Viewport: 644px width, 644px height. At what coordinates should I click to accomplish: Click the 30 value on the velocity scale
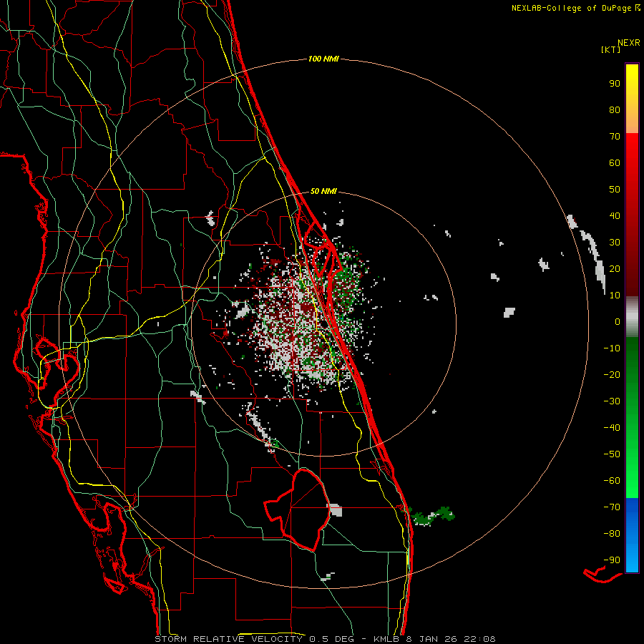tap(615, 243)
